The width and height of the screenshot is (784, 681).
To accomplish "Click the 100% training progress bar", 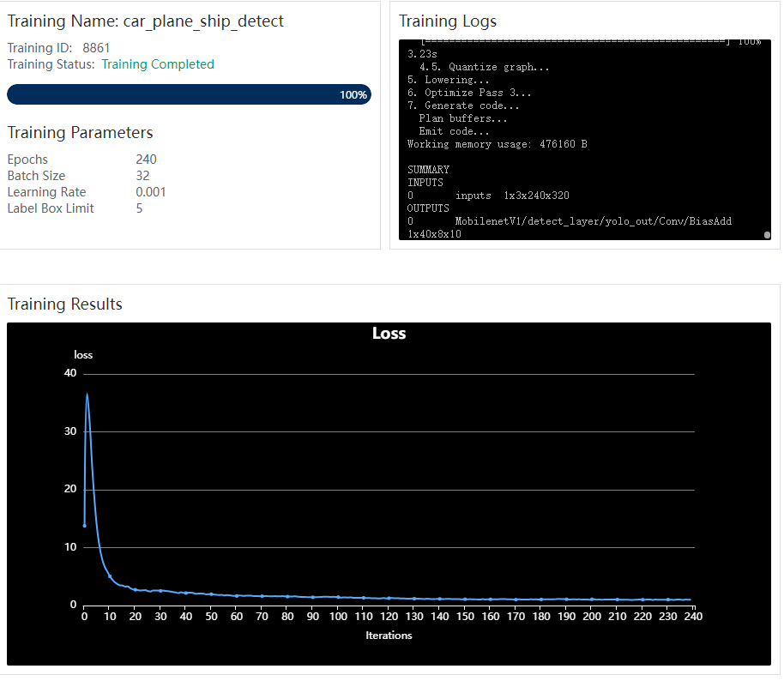I will pyautogui.click(x=189, y=94).
